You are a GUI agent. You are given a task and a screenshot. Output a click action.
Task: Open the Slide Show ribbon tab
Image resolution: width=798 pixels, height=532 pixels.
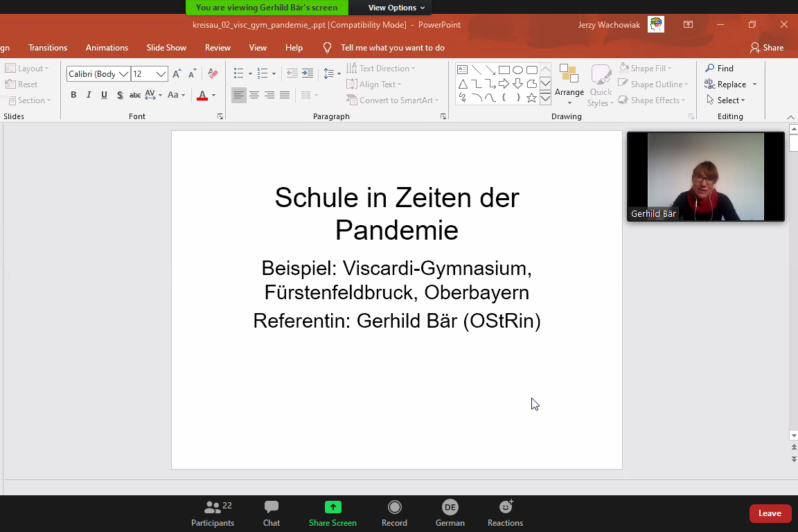pyautogui.click(x=166, y=48)
